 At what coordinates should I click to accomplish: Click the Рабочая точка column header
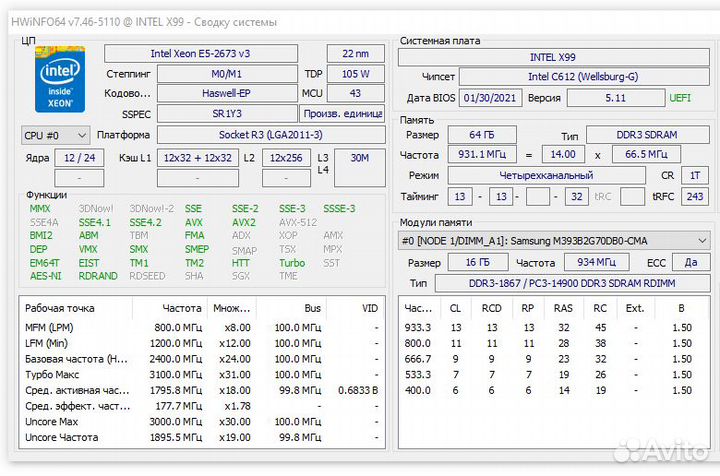(58, 308)
